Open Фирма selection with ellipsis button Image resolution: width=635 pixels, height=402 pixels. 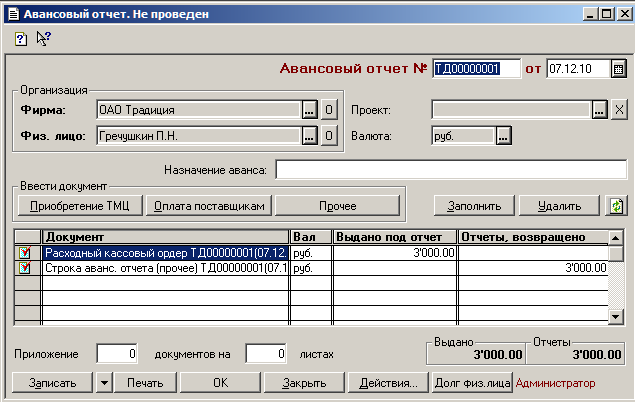tap(309, 110)
